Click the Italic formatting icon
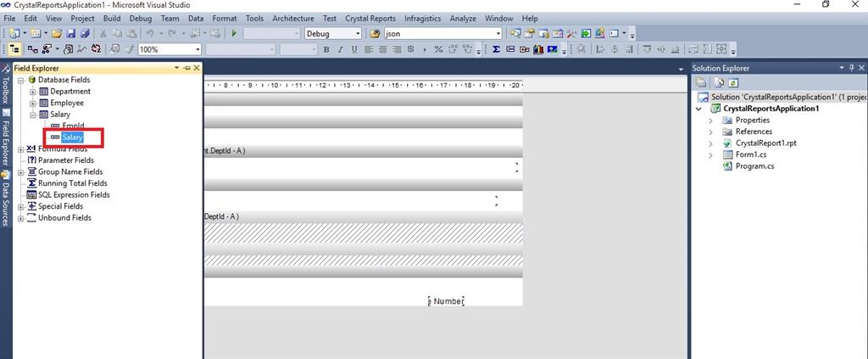Screen dimensions: 868x359 [x=340, y=49]
